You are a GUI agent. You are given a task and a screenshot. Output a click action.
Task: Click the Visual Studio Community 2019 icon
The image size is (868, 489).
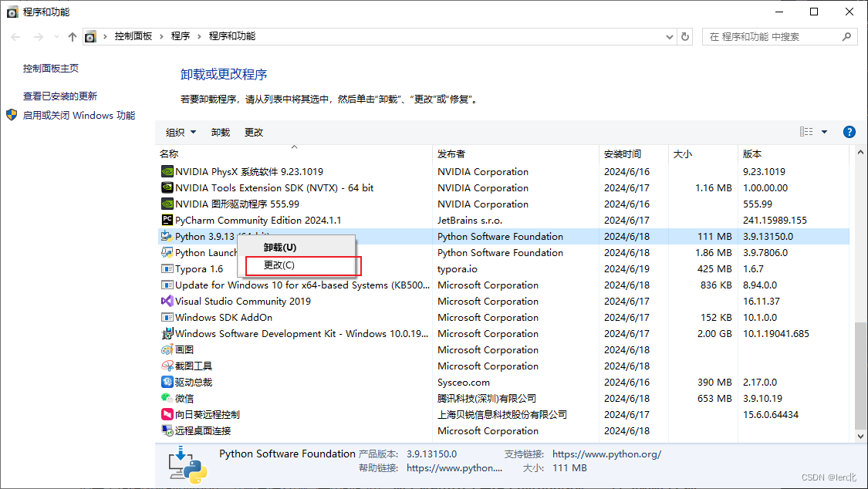pos(167,301)
